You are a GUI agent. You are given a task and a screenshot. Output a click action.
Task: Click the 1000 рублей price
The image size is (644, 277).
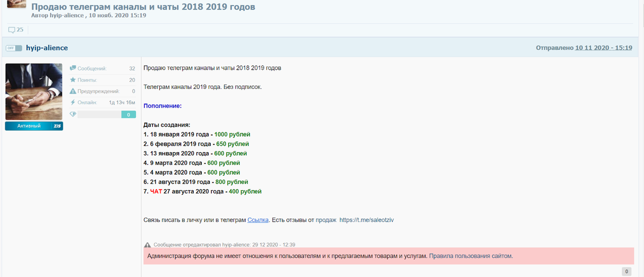click(232, 134)
